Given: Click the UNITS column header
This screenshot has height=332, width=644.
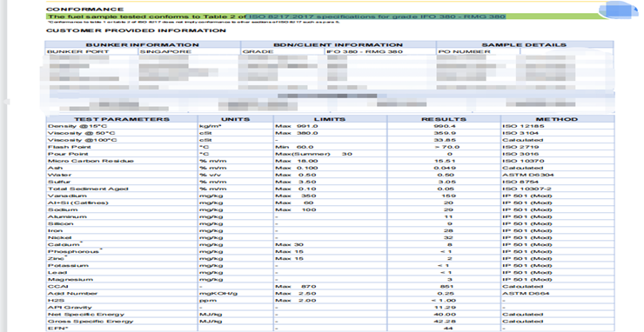Looking at the screenshot, I should pyautogui.click(x=235, y=119).
